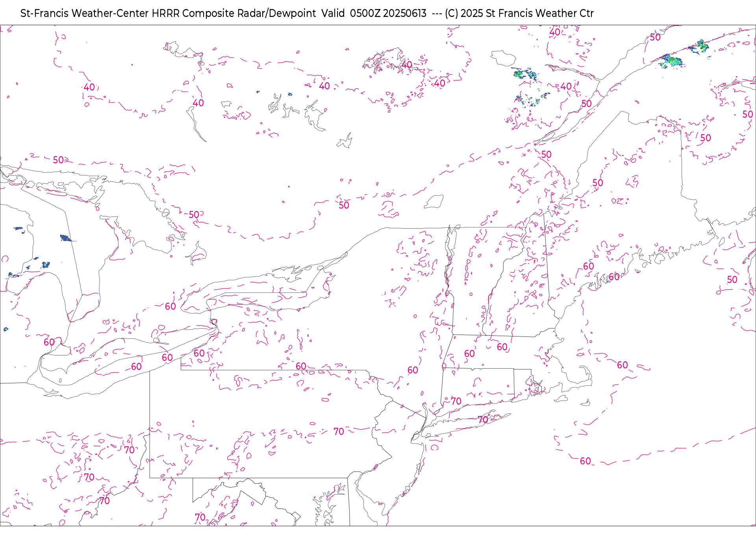Select the 70 label at the bottom in West Virginia
The height and width of the screenshot is (551, 756).
[x=200, y=517]
